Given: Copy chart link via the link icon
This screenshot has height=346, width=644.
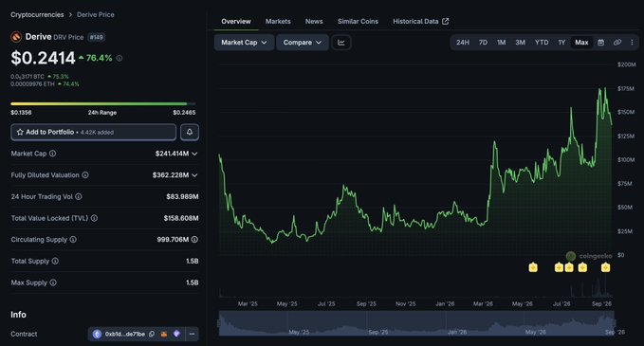Looking at the screenshot, I should coord(616,43).
